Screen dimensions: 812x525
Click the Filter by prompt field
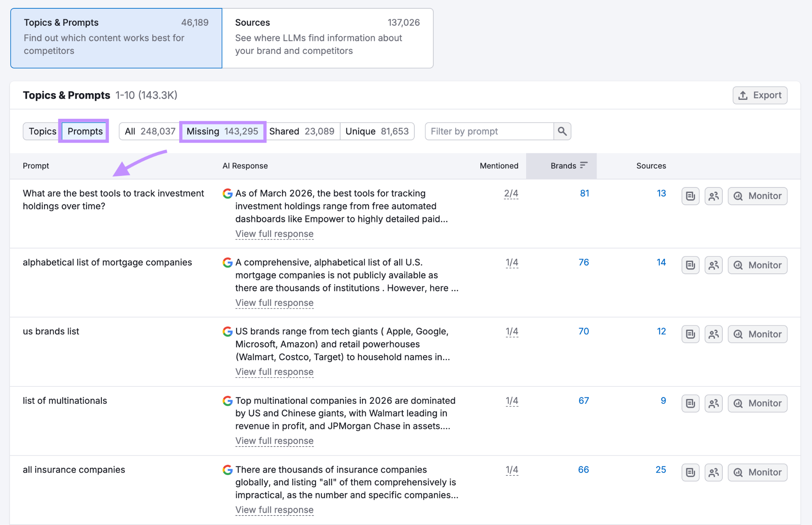(x=489, y=131)
